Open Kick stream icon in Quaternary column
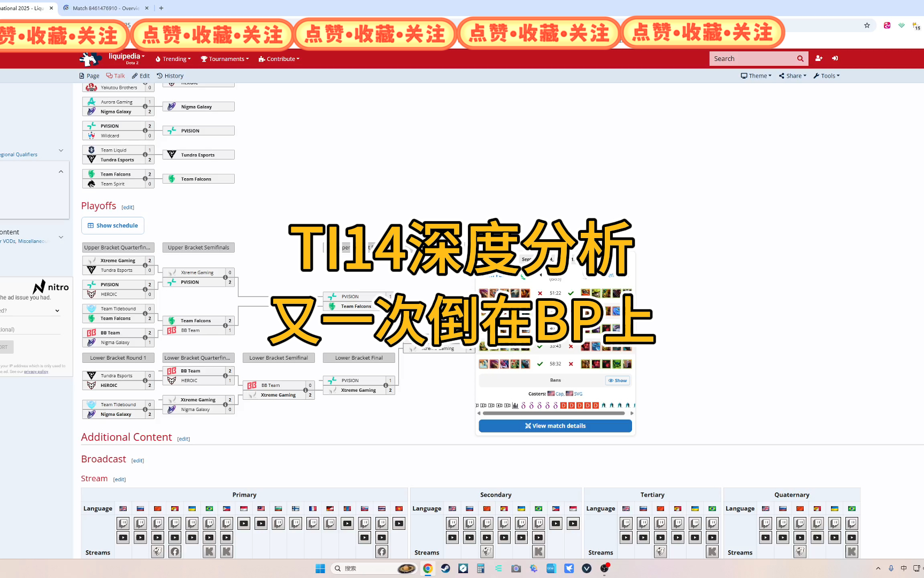924x578 pixels. (x=852, y=551)
